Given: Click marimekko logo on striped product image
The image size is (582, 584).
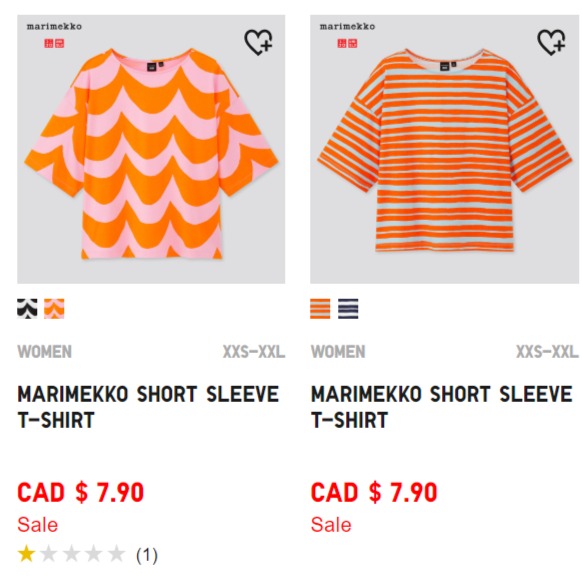Looking at the screenshot, I should click(x=347, y=26).
